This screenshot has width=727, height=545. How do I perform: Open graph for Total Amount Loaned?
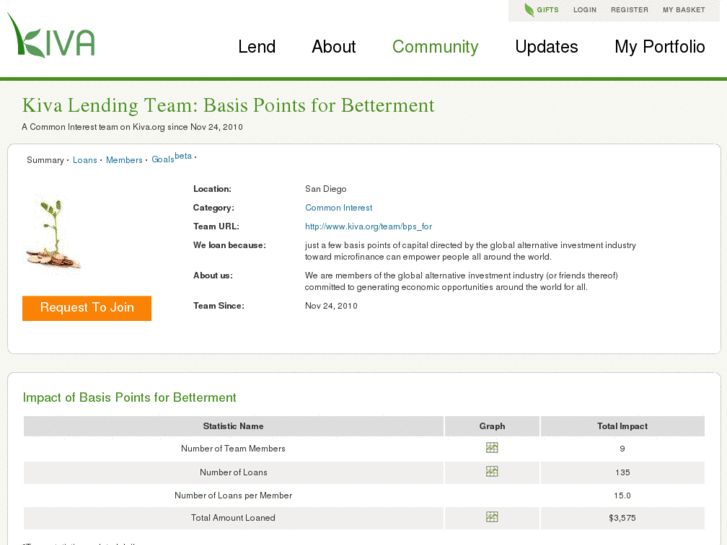click(492, 517)
